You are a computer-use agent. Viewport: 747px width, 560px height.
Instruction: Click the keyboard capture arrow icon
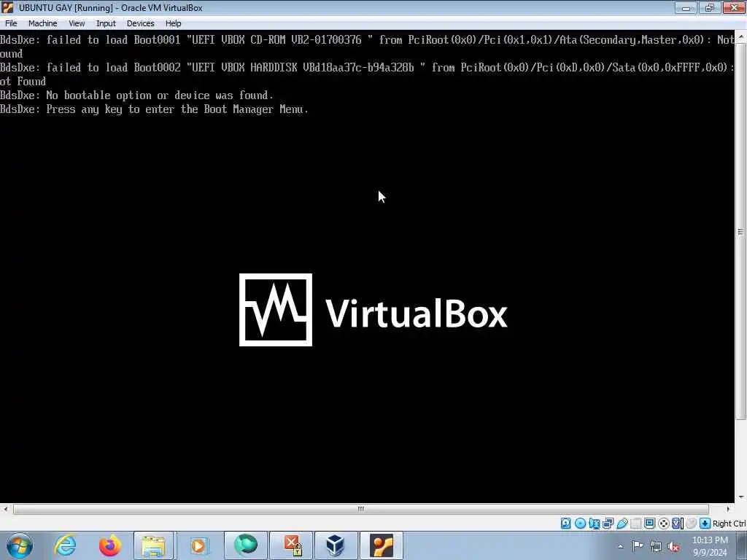(705, 524)
